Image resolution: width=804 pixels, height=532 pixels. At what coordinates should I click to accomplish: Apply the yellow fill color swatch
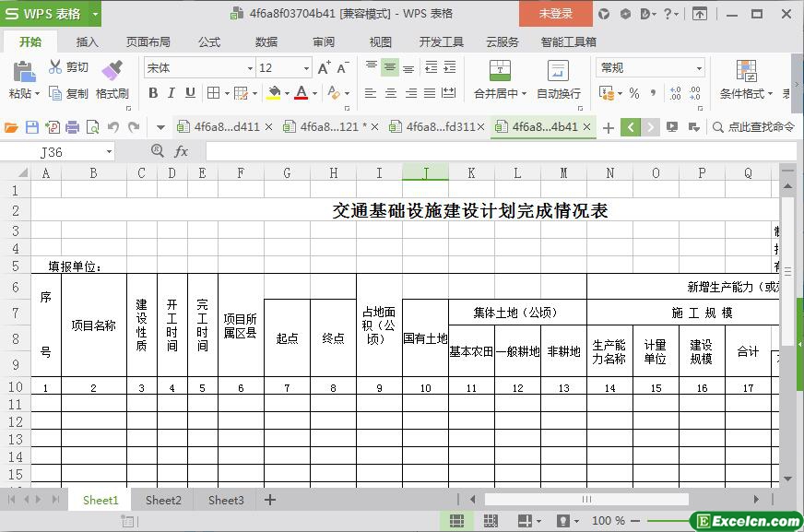(x=274, y=93)
